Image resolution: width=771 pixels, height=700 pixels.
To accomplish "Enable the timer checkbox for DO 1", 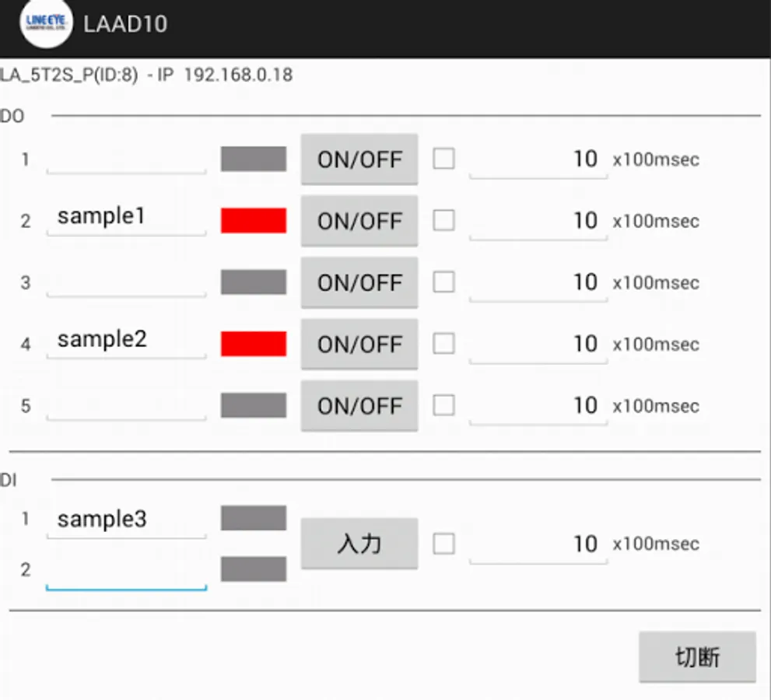I will 443,159.
